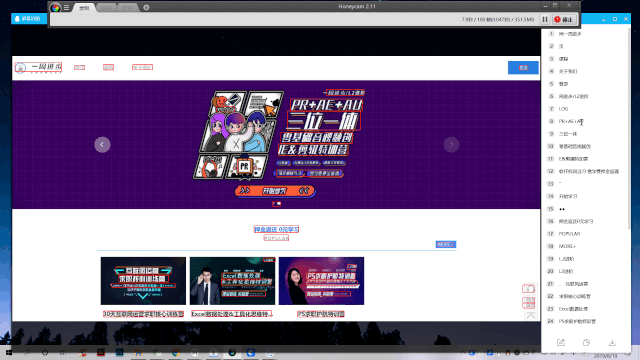Select the PR+AE+AU item in the result list

tap(571, 121)
